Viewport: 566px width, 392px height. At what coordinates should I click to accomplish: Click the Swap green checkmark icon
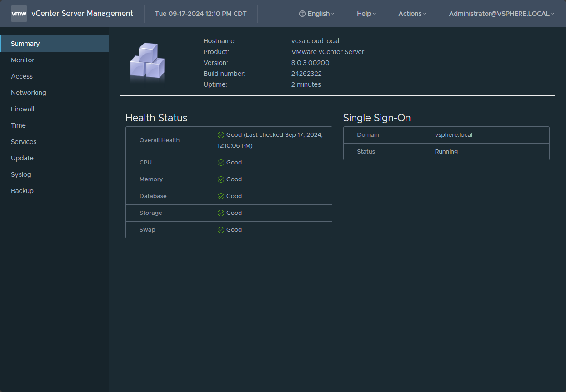pyautogui.click(x=221, y=230)
